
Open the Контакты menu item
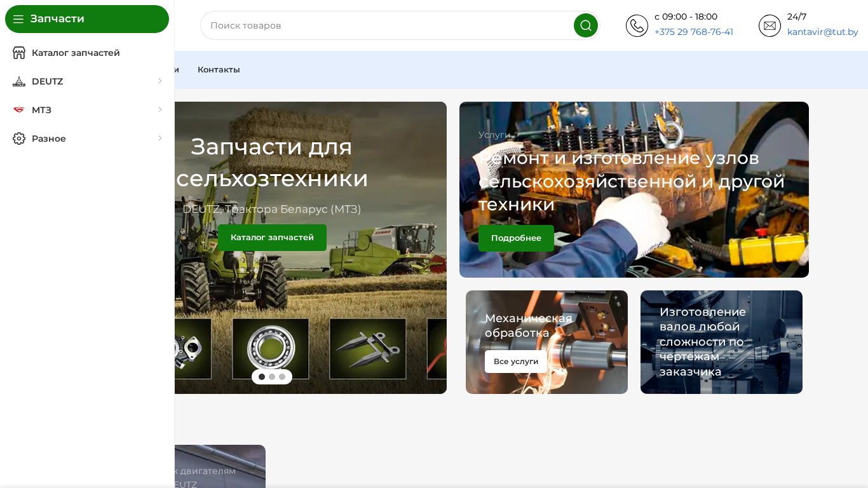click(219, 70)
